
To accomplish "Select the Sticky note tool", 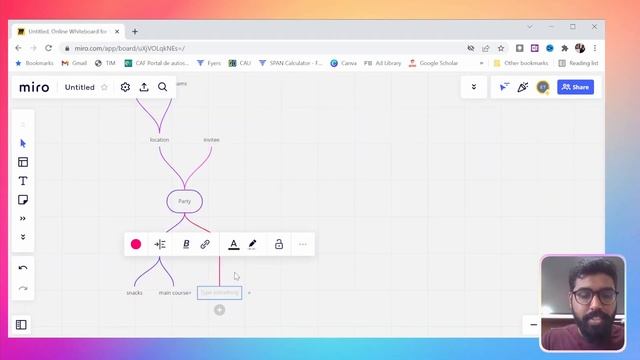I will tap(23, 200).
